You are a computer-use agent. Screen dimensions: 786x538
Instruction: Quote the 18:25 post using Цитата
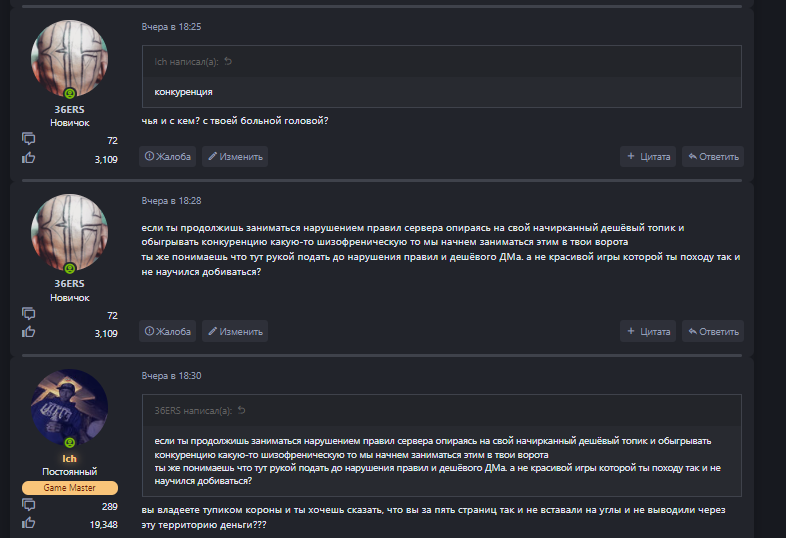point(648,156)
